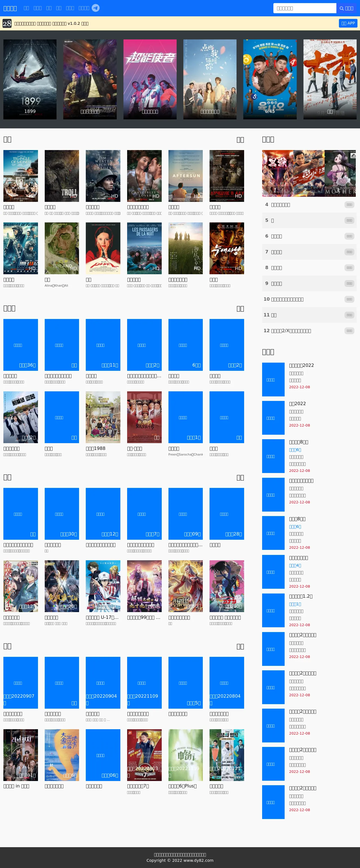360x868 pixels.
Task: Open the 点燃我温暖你 featured poster
Action: pyautogui.click(x=210, y=79)
